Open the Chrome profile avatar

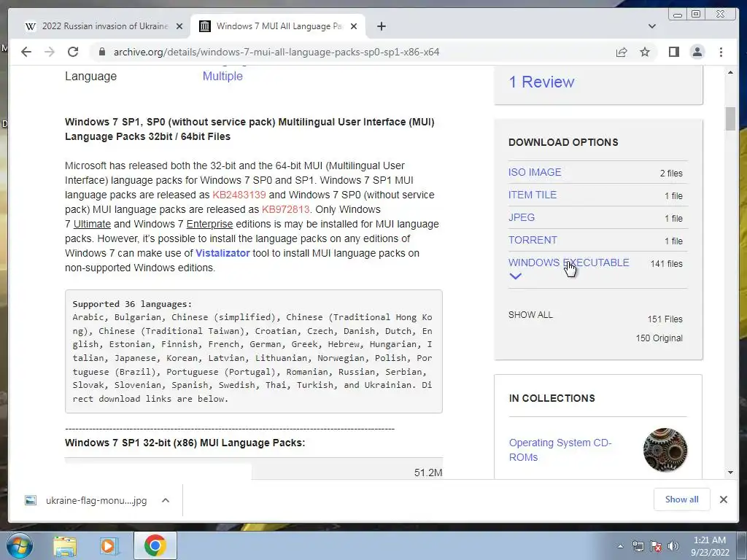pos(697,52)
